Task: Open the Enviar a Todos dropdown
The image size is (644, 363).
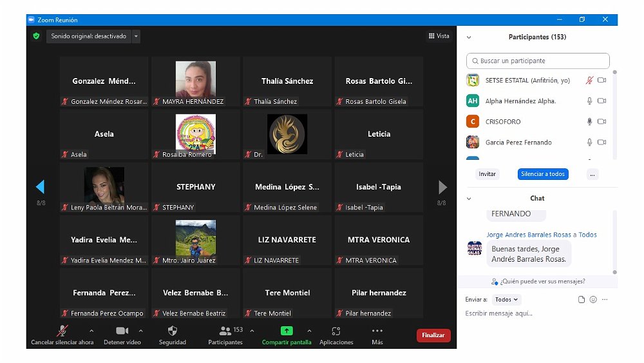Action: pyautogui.click(x=507, y=300)
